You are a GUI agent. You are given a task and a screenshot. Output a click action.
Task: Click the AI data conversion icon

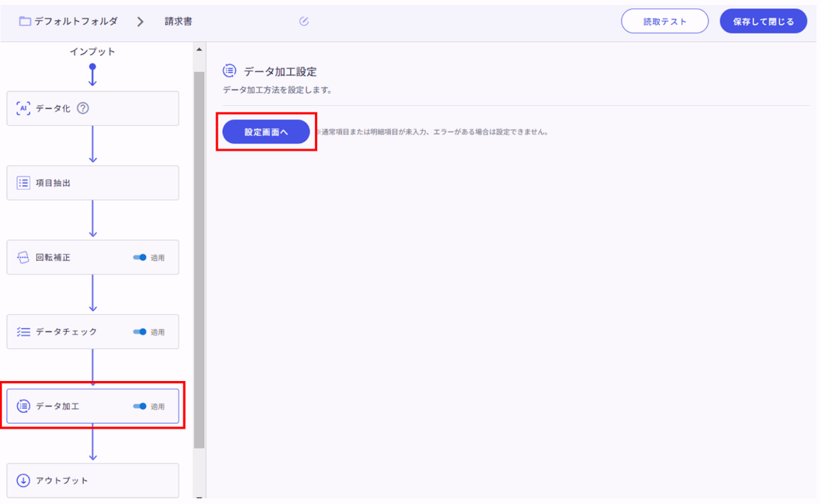(x=23, y=109)
